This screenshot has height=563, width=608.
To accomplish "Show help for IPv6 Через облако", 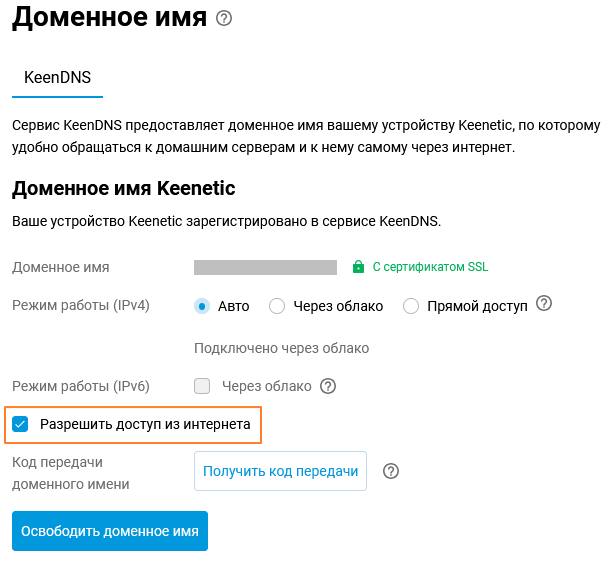I will 327,386.
